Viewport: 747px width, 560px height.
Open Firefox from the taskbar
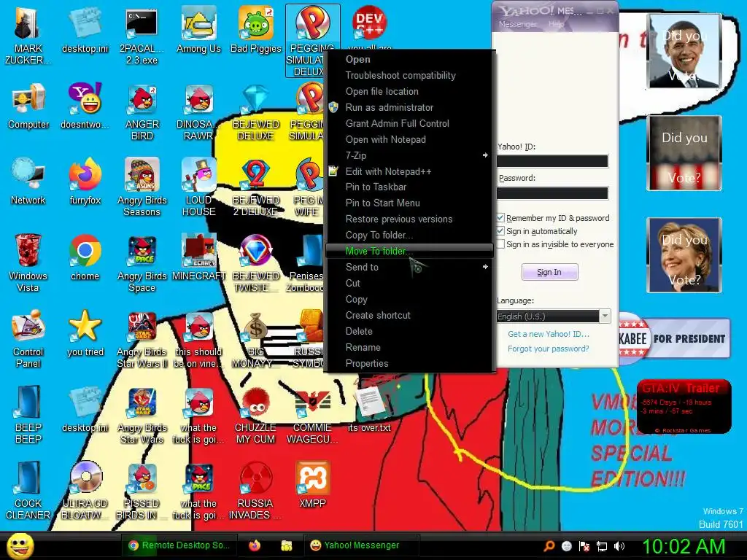coord(255,545)
